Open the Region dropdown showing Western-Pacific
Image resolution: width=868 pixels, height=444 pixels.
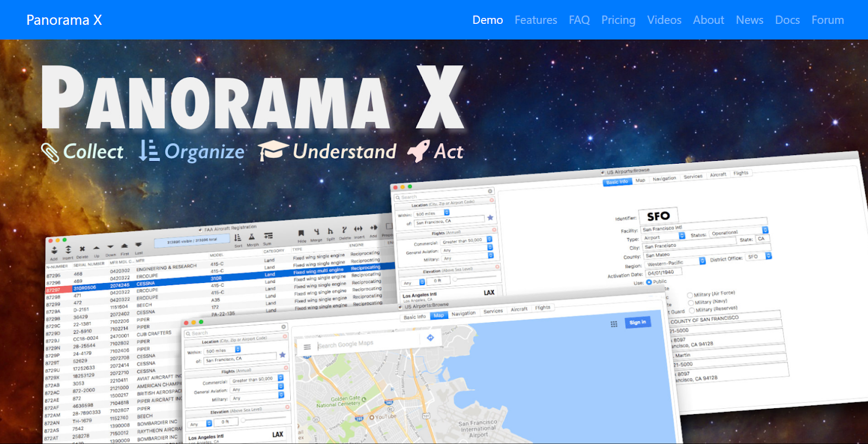coord(675,262)
